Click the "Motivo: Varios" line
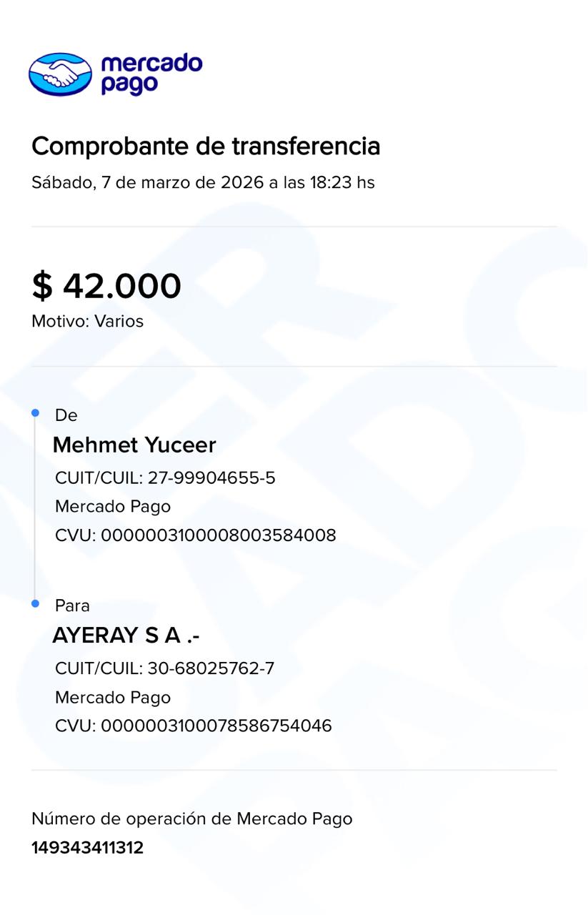 87,321
